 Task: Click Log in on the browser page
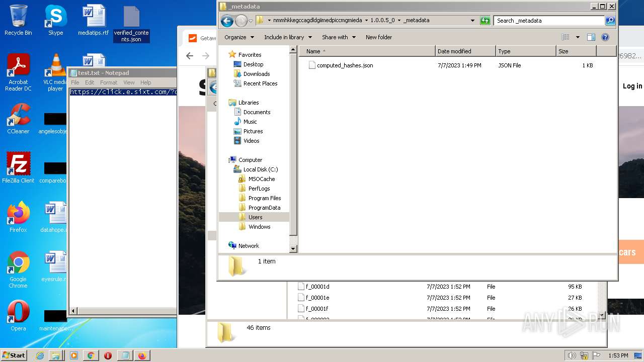pos(632,86)
